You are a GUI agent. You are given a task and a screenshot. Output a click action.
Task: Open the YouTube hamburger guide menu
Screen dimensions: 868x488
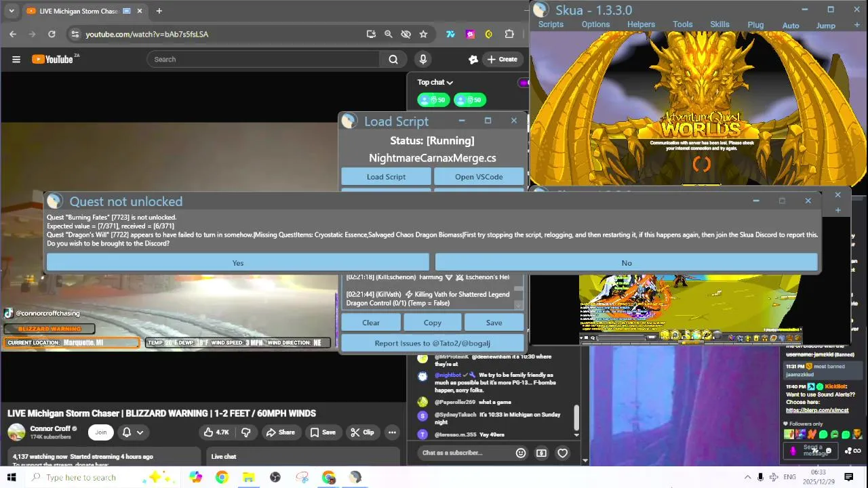16,60
